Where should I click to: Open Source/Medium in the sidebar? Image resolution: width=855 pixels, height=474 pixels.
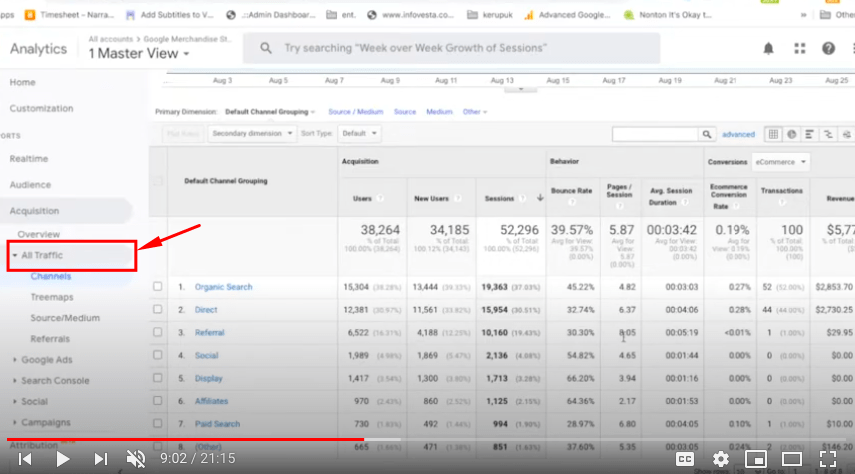tap(65, 318)
